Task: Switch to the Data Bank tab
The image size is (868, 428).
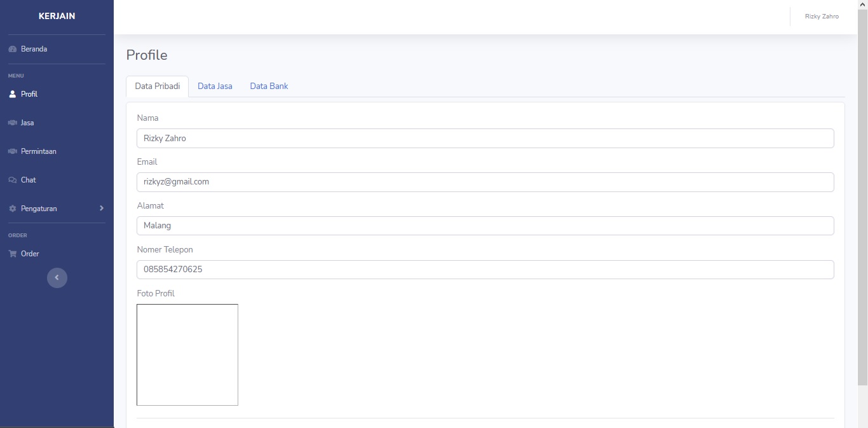Action: [x=269, y=86]
